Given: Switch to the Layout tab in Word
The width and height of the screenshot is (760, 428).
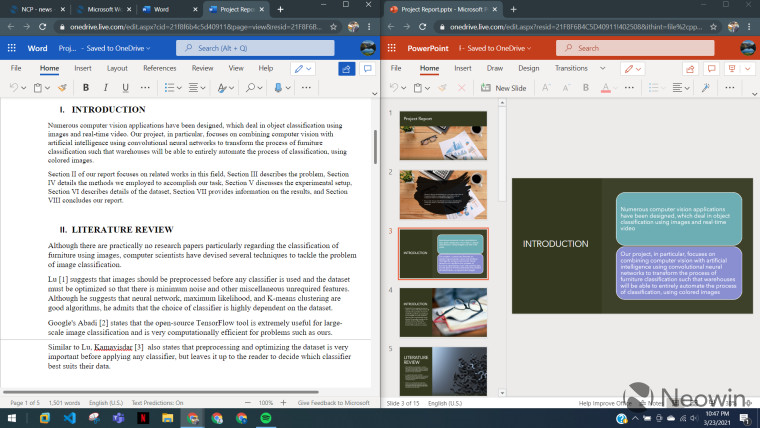Looking at the screenshot, I should click(x=117, y=68).
